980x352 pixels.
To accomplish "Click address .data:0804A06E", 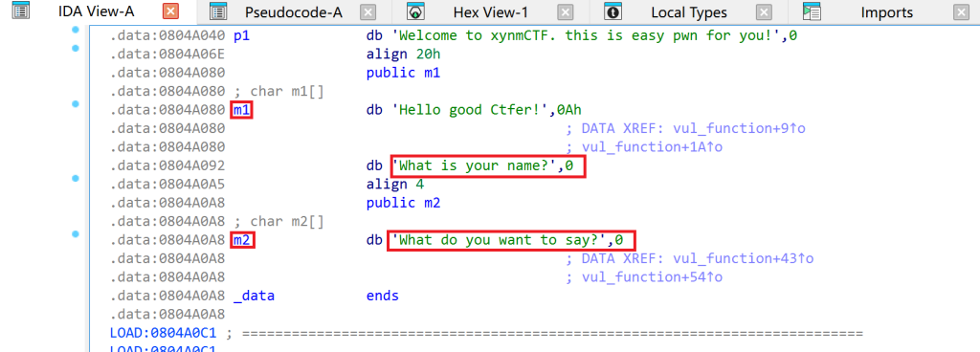I will (x=167, y=55).
